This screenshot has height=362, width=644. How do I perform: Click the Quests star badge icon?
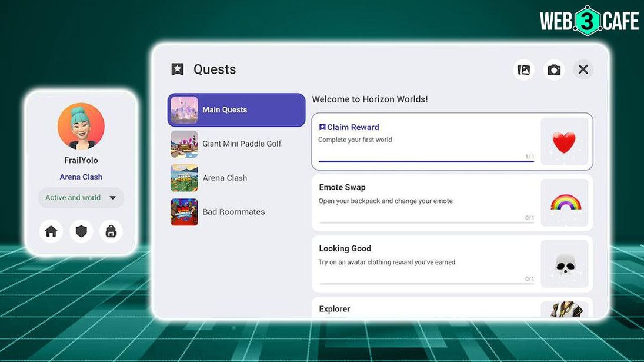178,69
